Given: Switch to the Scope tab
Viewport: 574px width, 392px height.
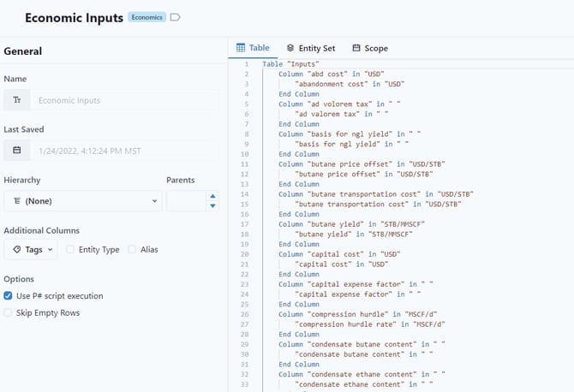Looking at the screenshot, I should tap(369, 48).
